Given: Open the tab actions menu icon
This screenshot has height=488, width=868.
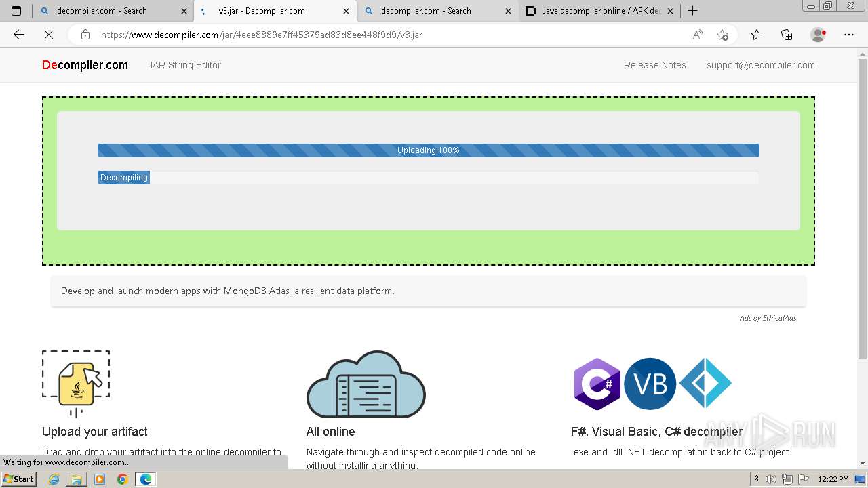Looking at the screenshot, I should point(16,11).
